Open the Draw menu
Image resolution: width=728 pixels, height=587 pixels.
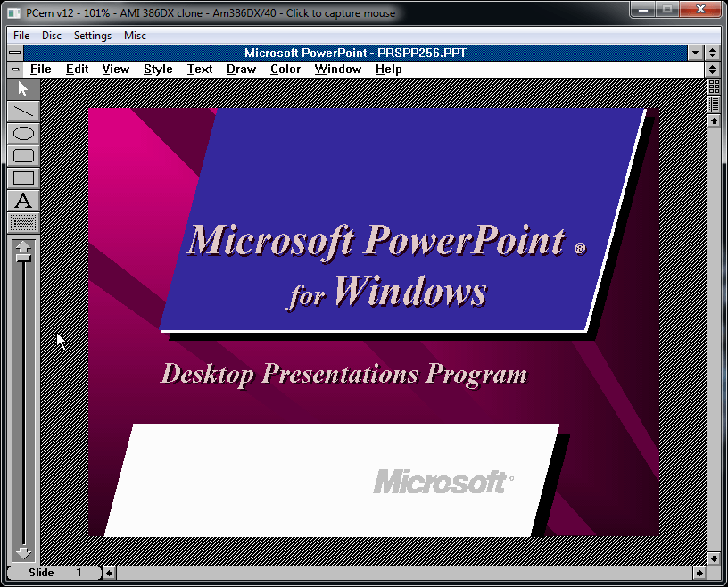(241, 70)
